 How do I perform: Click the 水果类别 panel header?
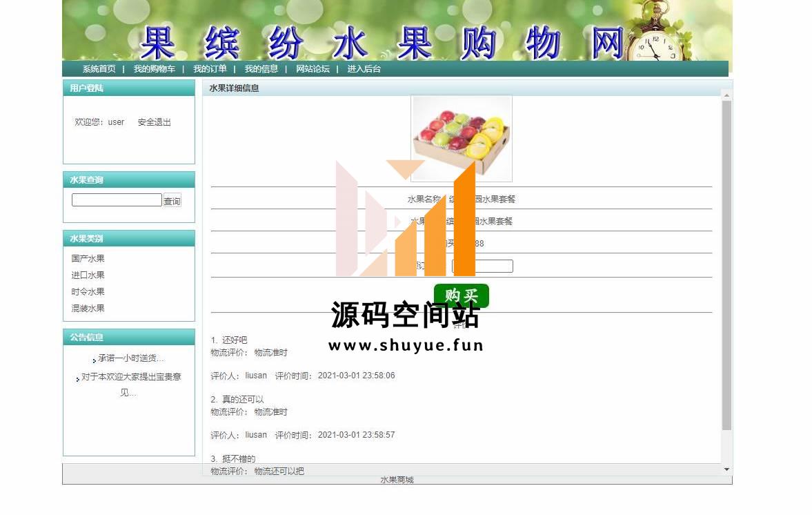point(129,239)
